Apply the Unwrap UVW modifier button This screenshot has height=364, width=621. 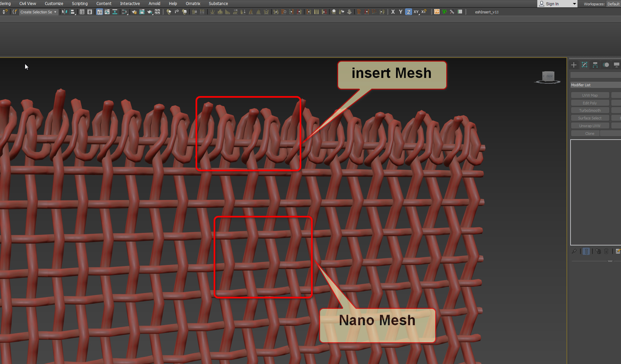[590, 126]
